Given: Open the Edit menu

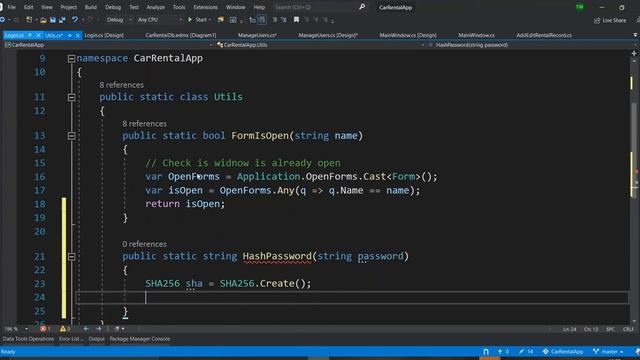Looking at the screenshot, I should pyautogui.click(x=29, y=7).
